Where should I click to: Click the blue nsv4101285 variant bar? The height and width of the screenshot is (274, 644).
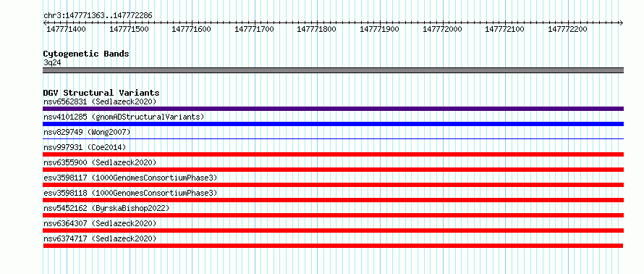(x=333, y=124)
